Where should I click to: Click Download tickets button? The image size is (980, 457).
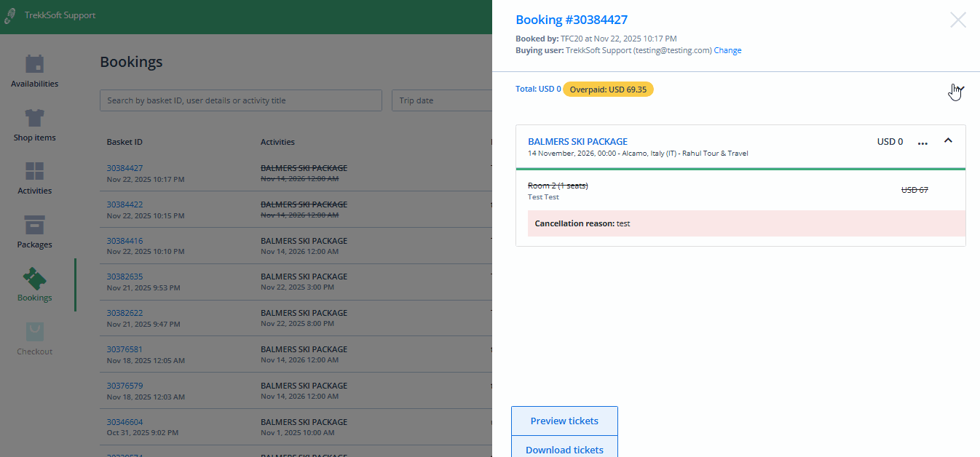point(564,449)
